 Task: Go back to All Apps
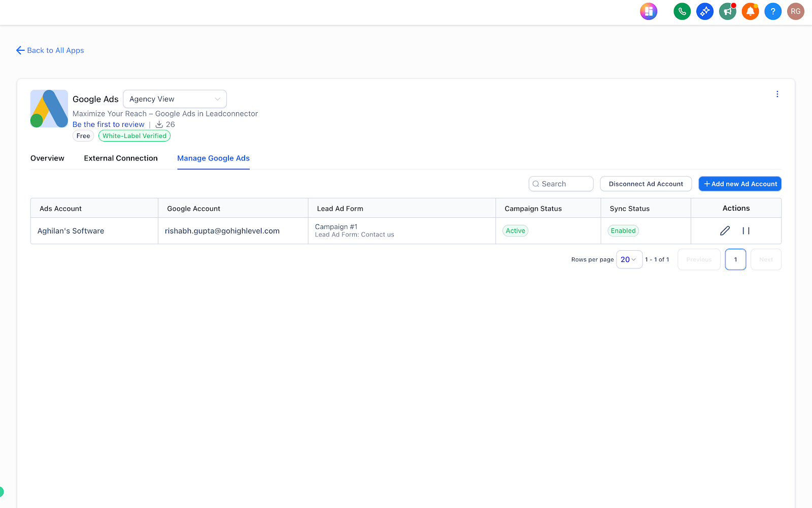point(50,50)
